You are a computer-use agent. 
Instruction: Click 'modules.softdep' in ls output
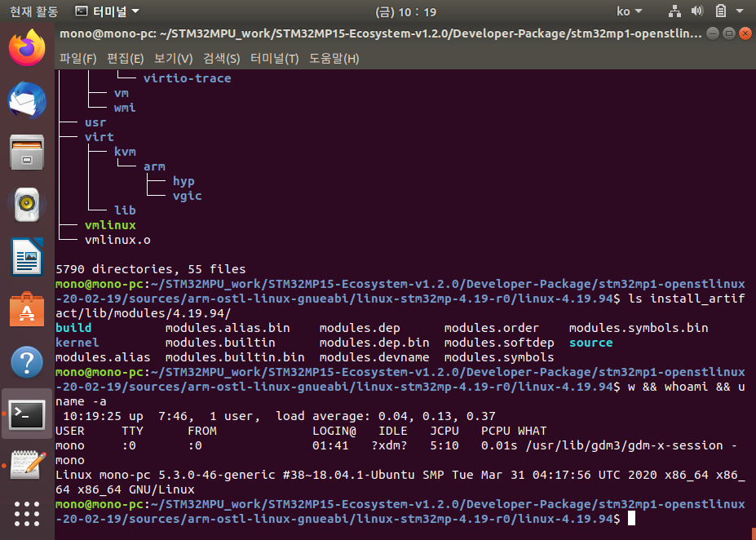[x=499, y=343]
